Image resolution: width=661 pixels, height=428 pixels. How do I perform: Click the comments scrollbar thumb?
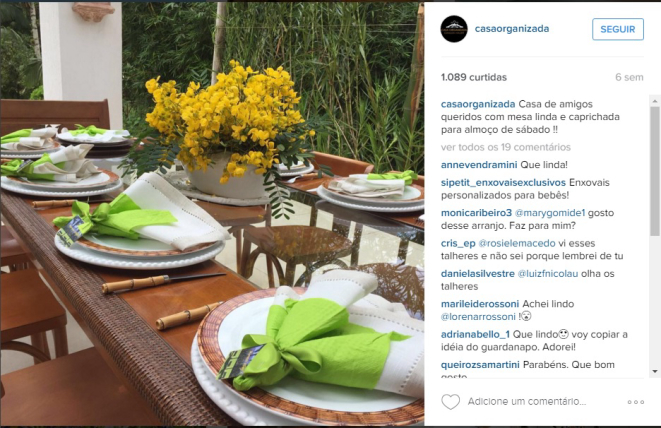pos(655,171)
